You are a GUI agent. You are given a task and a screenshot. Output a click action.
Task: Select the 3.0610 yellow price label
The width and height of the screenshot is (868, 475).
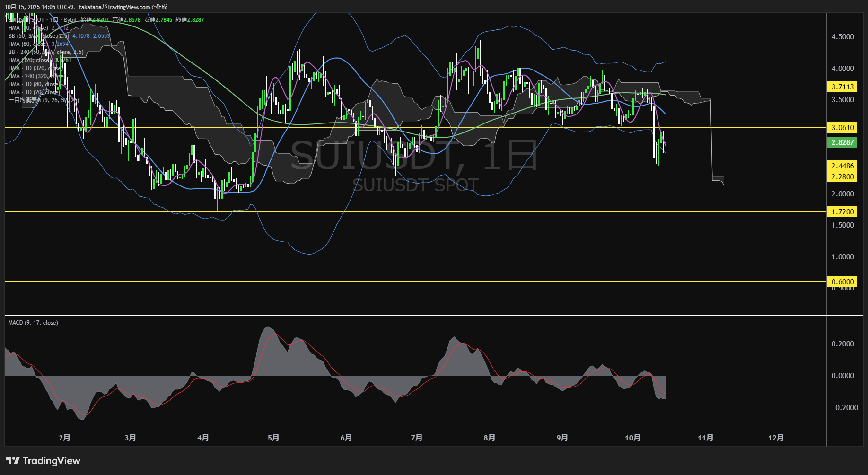(842, 128)
